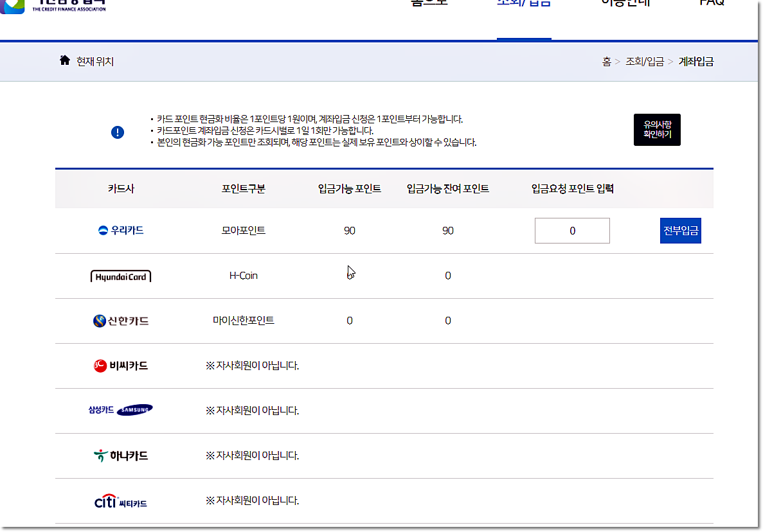This screenshot has width=763, height=532.
Task: Click the 우리카드 point input field
Action: (572, 231)
